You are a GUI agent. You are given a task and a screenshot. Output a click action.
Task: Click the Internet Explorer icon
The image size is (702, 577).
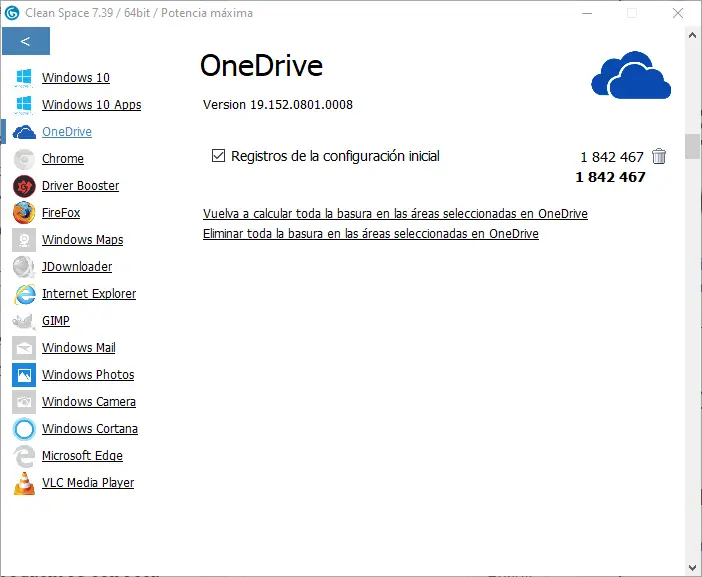(24, 294)
